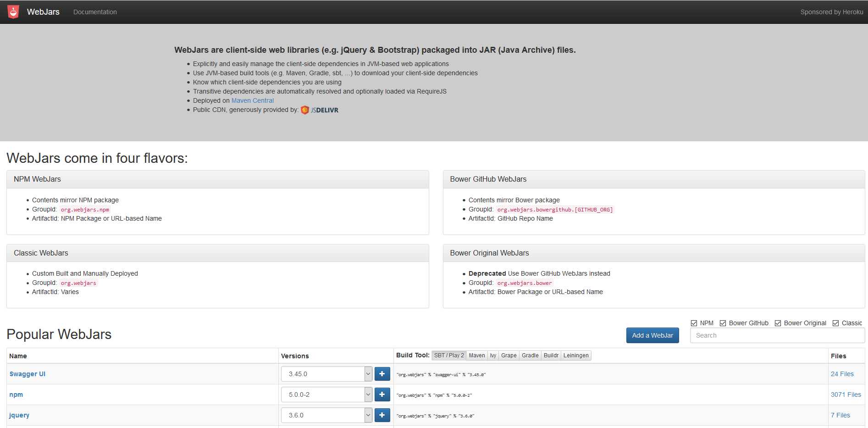Image resolution: width=868 pixels, height=428 pixels.
Task: Open the npm WebJar link
Action: coord(16,395)
